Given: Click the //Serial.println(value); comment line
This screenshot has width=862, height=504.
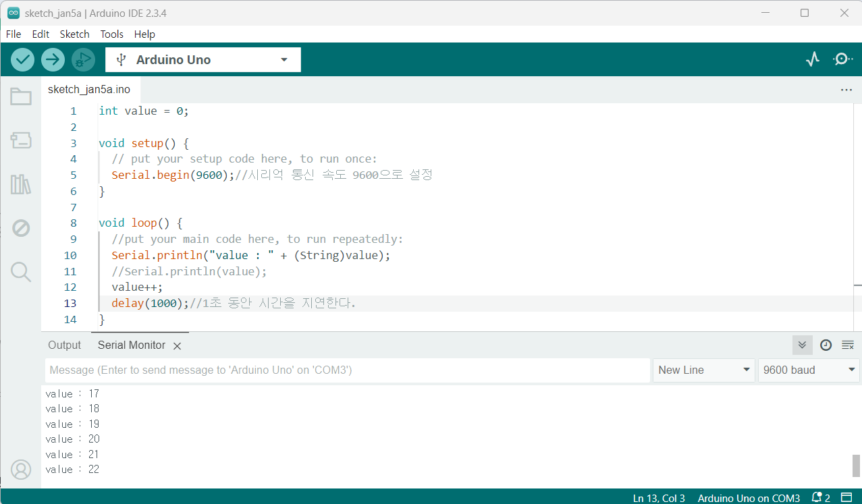Looking at the screenshot, I should point(189,271).
